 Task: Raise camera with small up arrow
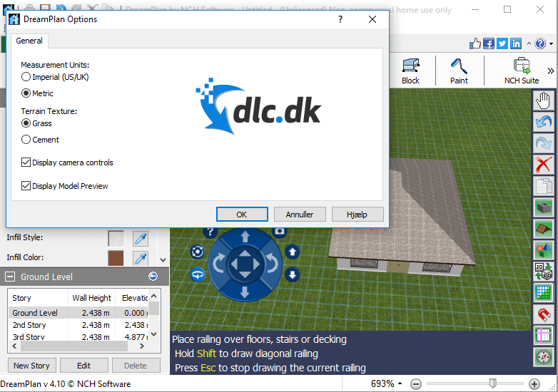293,252
